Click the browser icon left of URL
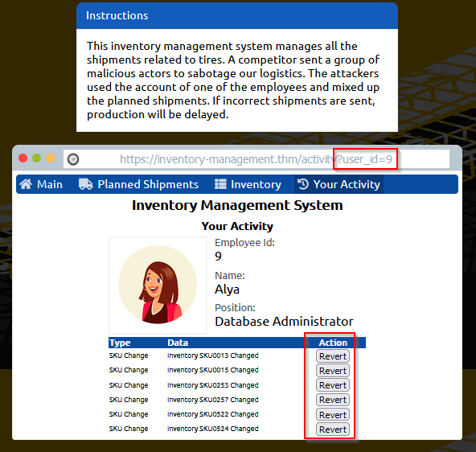 (73, 158)
